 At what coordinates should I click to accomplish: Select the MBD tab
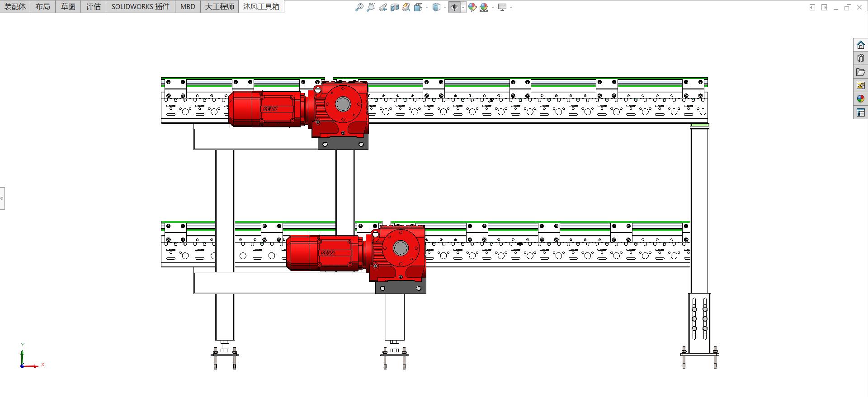188,6
